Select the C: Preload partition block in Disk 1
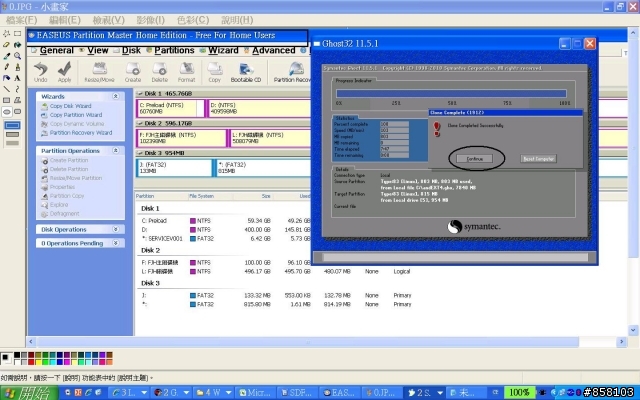Screen dimensions: 640x400 (x=170, y=108)
